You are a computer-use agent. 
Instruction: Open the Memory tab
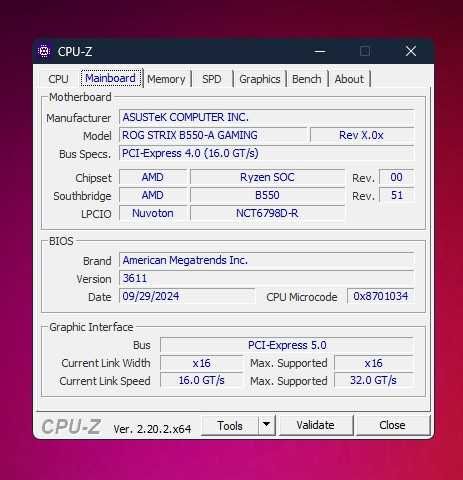[x=166, y=79]
